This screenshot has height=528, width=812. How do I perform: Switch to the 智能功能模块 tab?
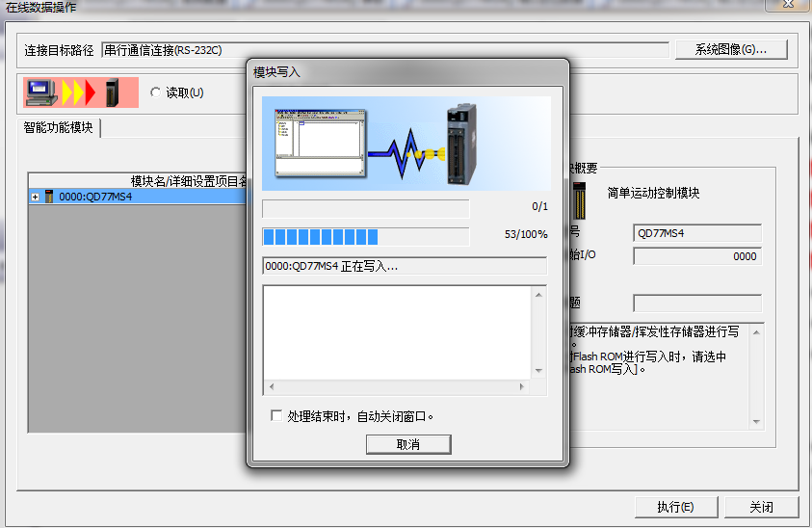click(x=59, y=127)
